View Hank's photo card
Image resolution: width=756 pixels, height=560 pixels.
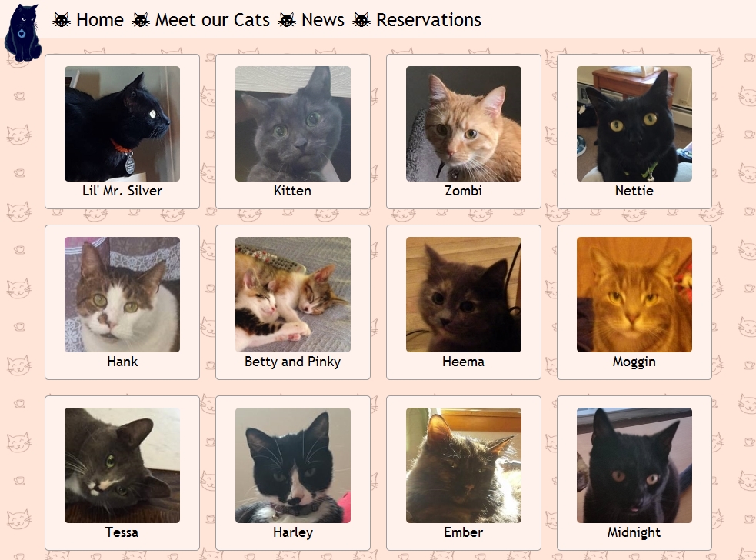pyautogui.click(x=122, y=302)
